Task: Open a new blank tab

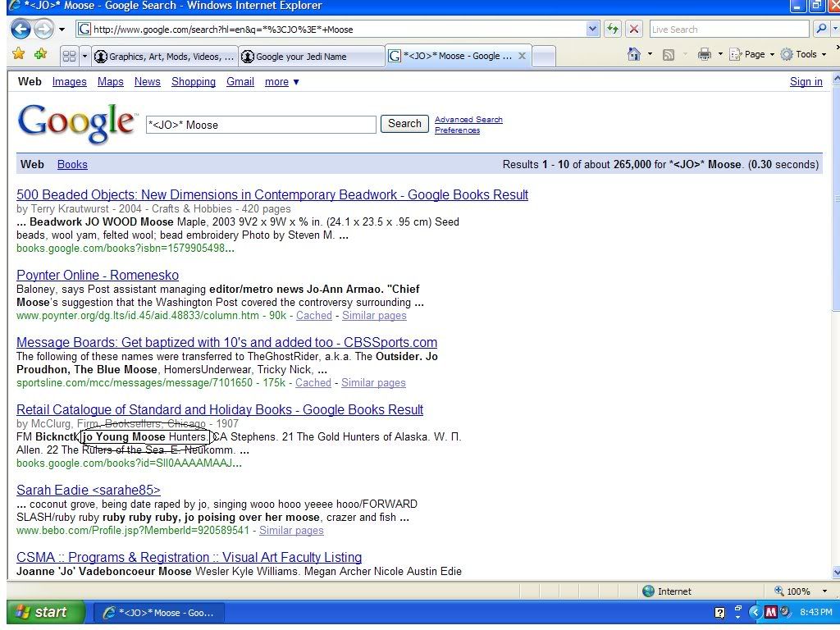Action: click(x=544, y=57)
